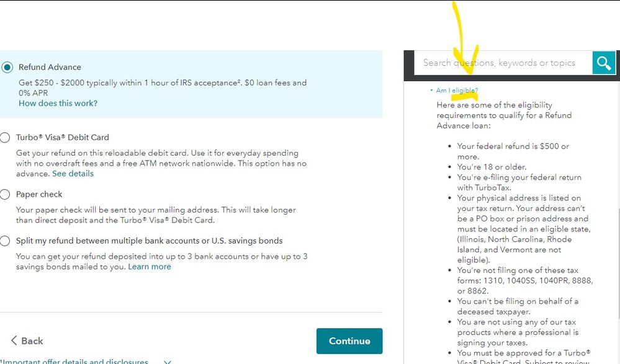This screenshot has width=620, height=364.
Task: Open 'Learn more' about splitting refund
Action: pyautogui.click(x=150, y=267)
